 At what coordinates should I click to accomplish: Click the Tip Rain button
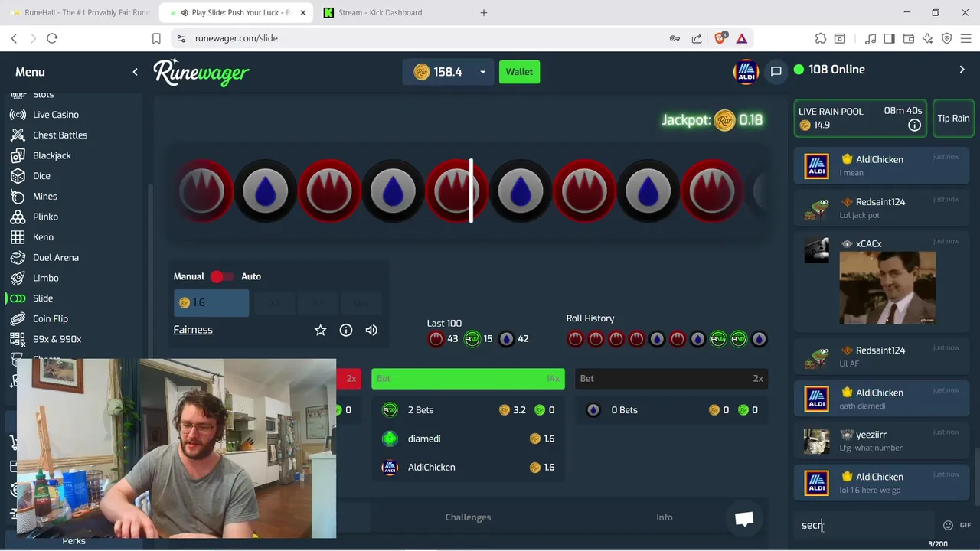point(953,119)
